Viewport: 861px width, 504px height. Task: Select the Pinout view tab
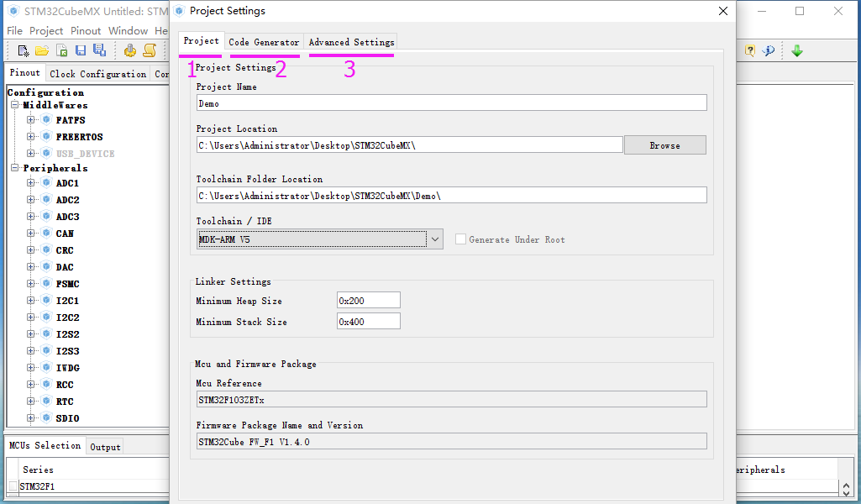point(24,72)
